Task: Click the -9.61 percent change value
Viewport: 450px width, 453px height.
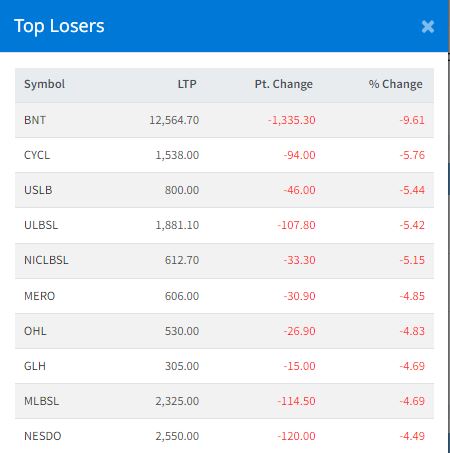Action: coord(412,120)
